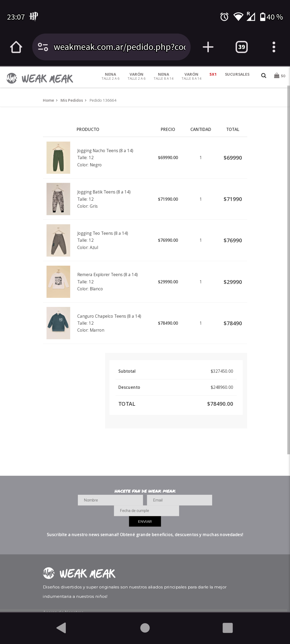Click the Weak Meak header logo
The height and width of the screenshot is (644, 290).
point(40,78)
